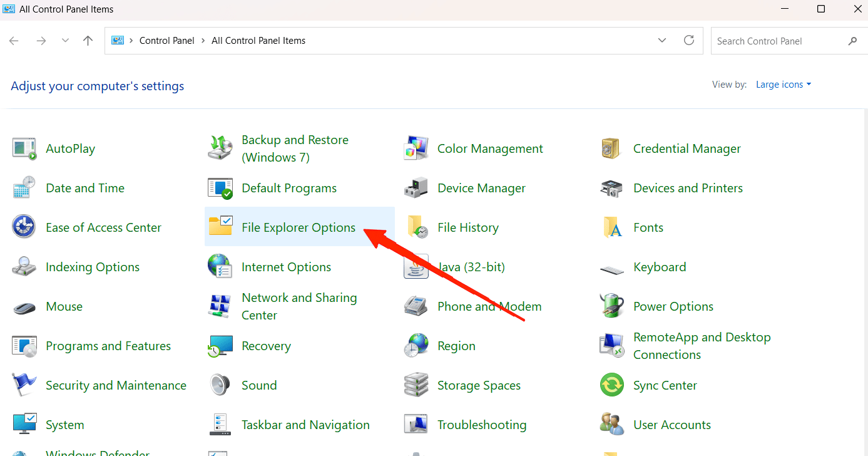Click the Refresh button in address bar
Image resolution: width=868 pixels, height=456 pixels.
(689, 41)
